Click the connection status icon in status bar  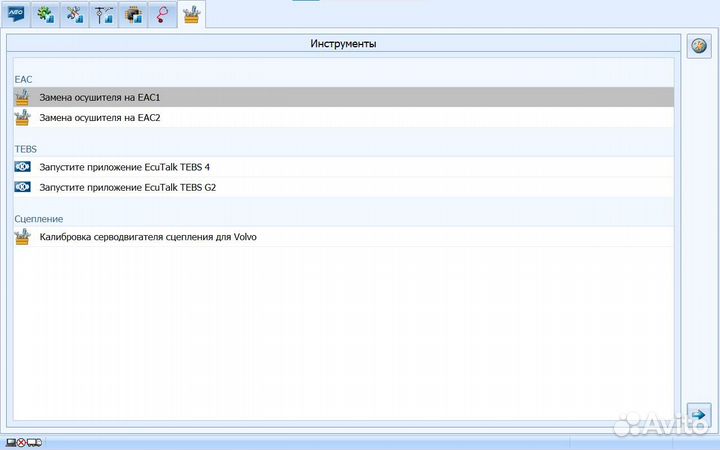[22, 442]
